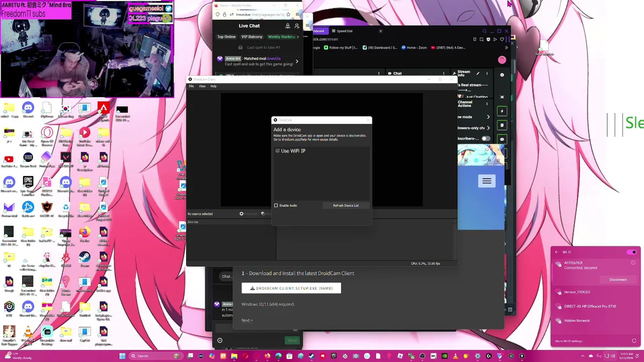Click the Send button in Live Chat

click(292, 340)
